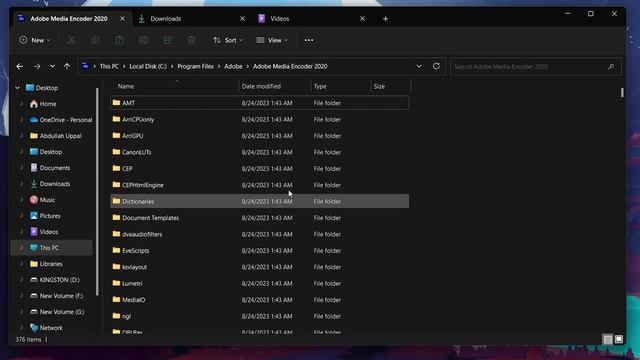Go back using the back arrow
Image resolution: width=640 pixels, height=360 pixels.
tap(20, 66)
